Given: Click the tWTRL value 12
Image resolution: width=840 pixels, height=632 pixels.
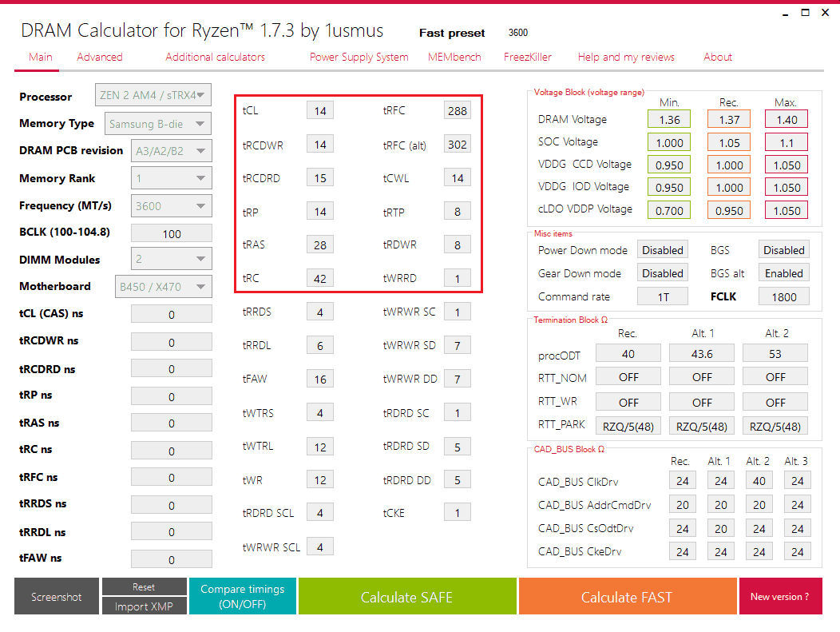Looking at the screenshot, I should 320,447.
